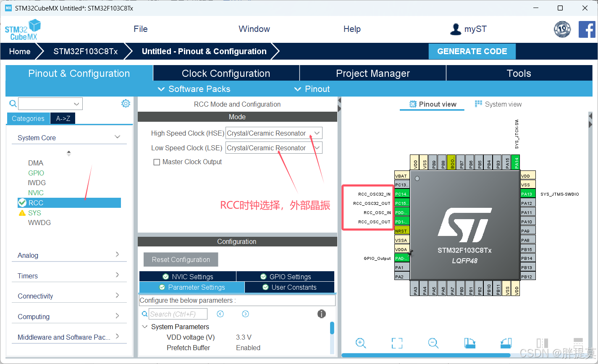Click the Facebook icon in header
This screenshot has height=364, width=598.
[587, 29]
